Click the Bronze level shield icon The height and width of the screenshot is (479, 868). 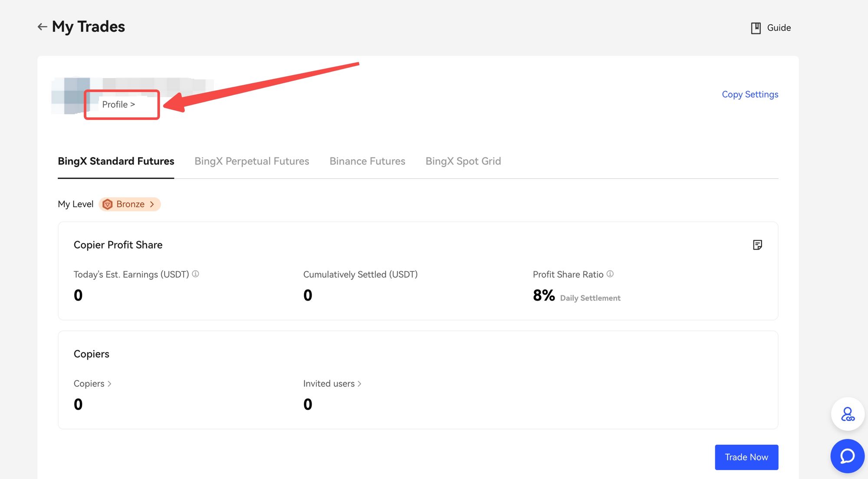[x=108, y=204]
